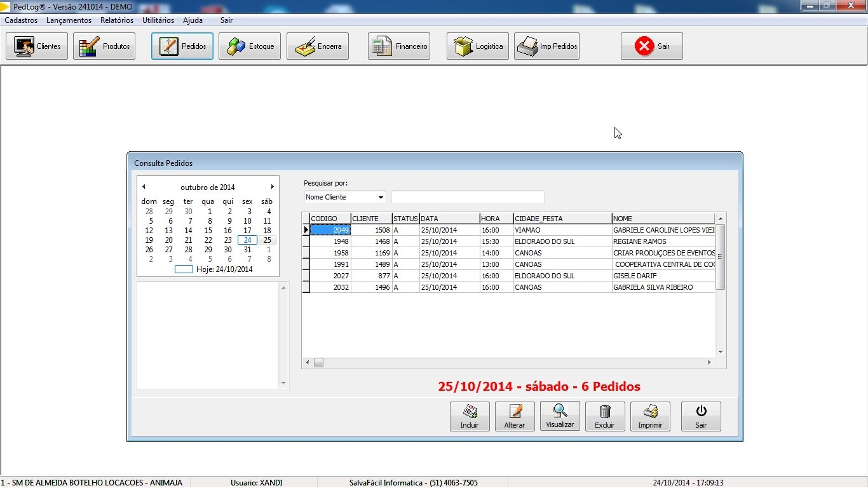Click the search text input field
Screen dimensions: 868x488
[468, 197]
